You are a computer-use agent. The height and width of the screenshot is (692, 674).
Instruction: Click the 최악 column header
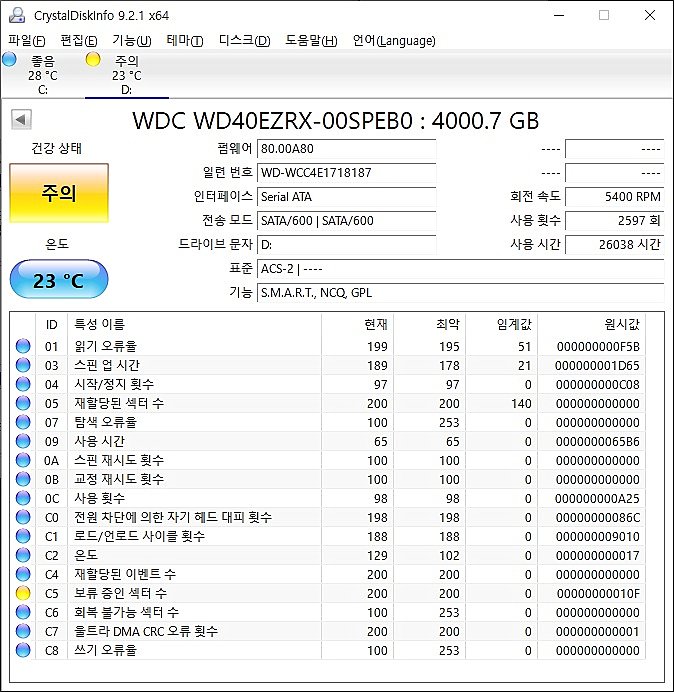pyautogui.click(x=429, y=325)
